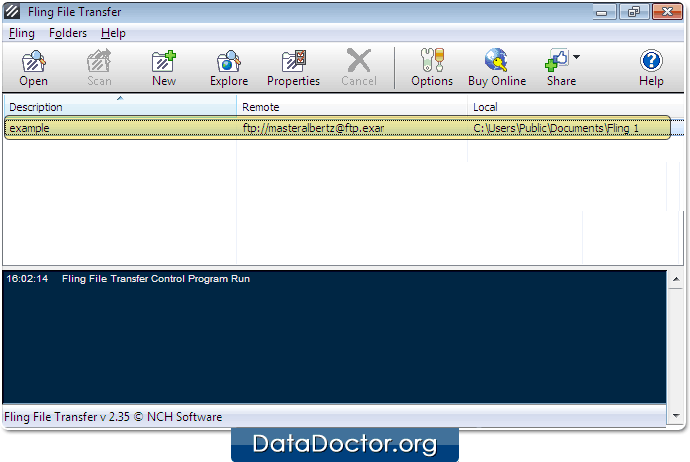Click the ftp://masteralbertz@ftp.exar remote cell

pyautogui.click(x=313, y=128)
